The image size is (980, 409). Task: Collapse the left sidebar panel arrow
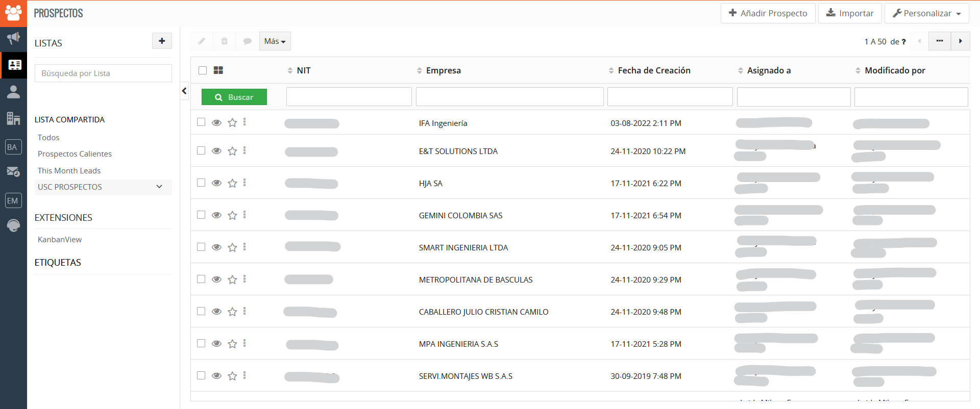(x=184, y=91)
